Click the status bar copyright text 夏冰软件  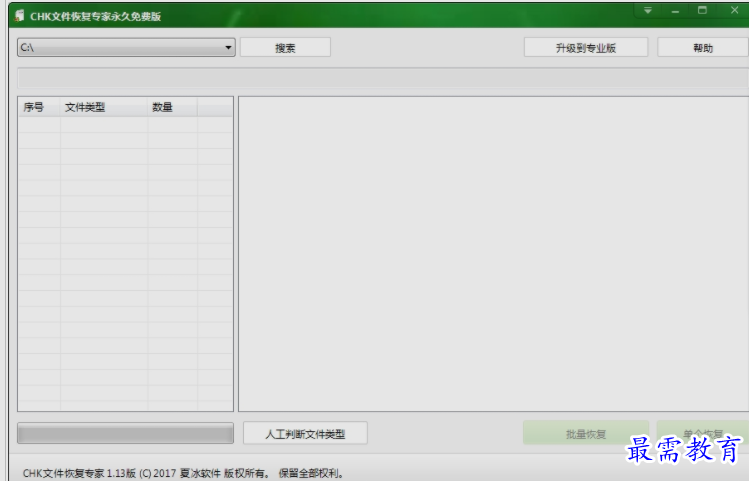pos(200,473)
